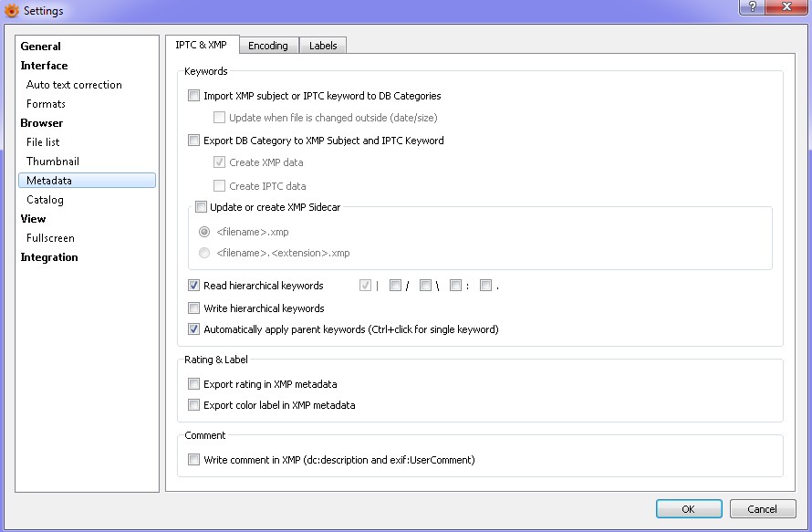The height and width of the screenshot is (532, 812).
Task: Open Thumbnail settings page
Action: [53, 162]
